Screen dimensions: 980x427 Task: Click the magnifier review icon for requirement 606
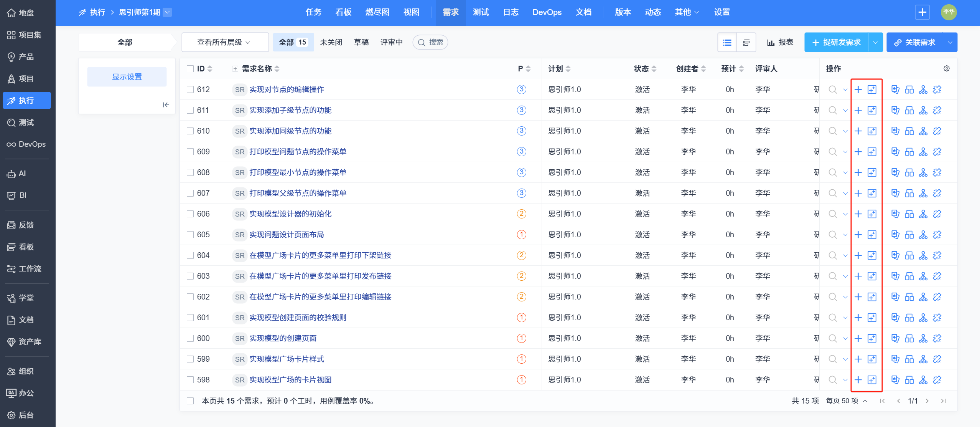tap(832, 214)
